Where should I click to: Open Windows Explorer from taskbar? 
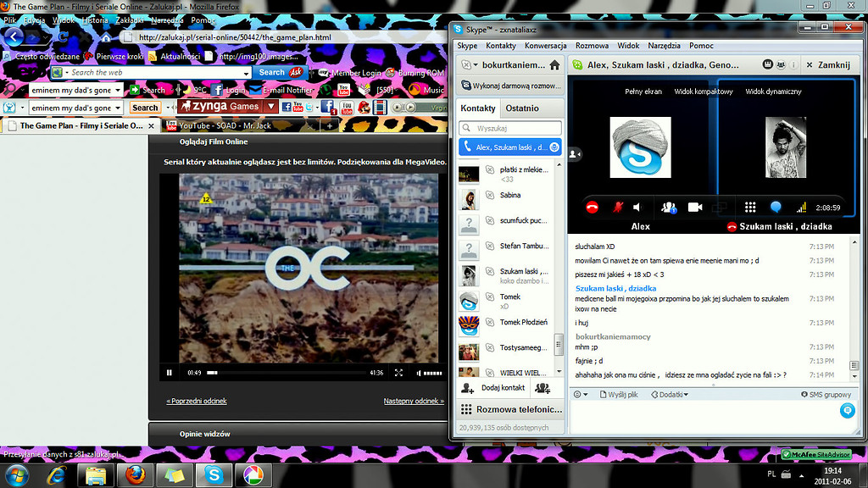pos(96,475)
